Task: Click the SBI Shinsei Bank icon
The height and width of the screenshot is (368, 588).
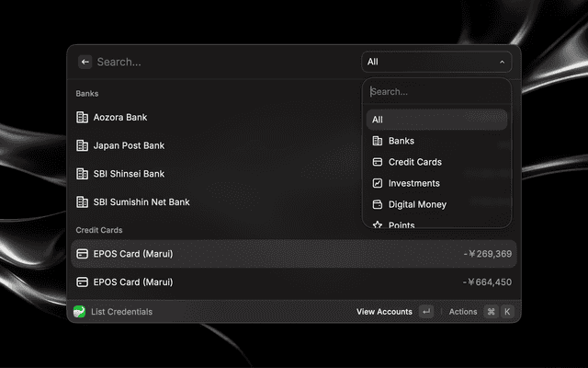Action: [83, 174]
